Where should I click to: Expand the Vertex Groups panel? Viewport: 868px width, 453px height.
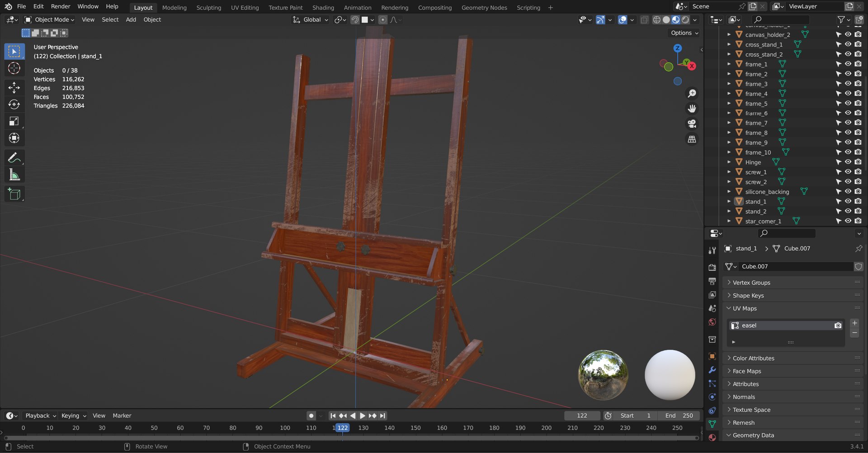(x=793, y=283)
